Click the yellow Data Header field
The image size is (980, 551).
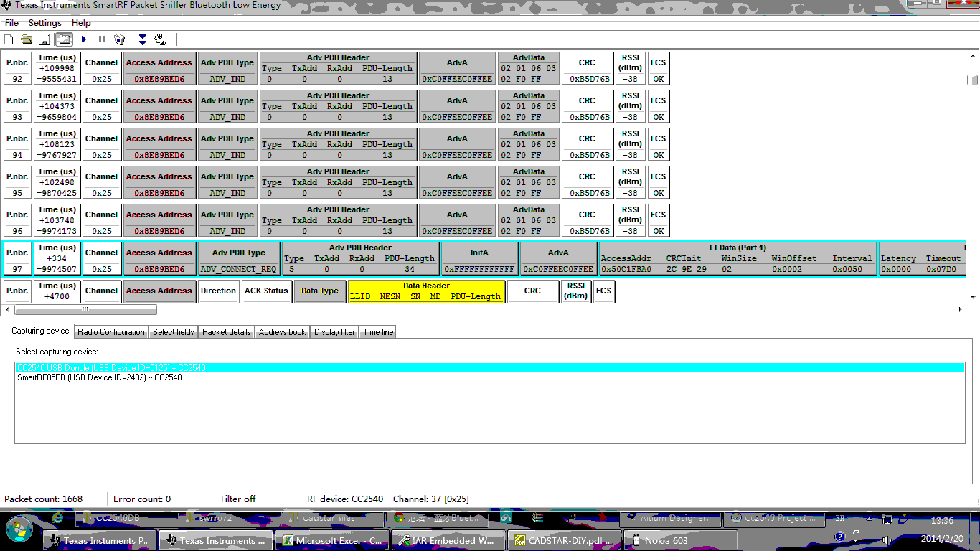click(x=426, y=291)
